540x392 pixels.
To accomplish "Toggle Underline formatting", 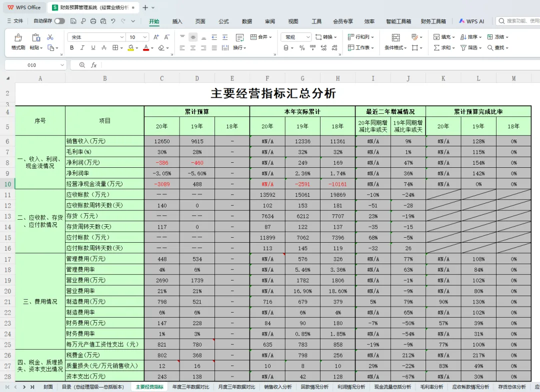I will click(93, 48).
